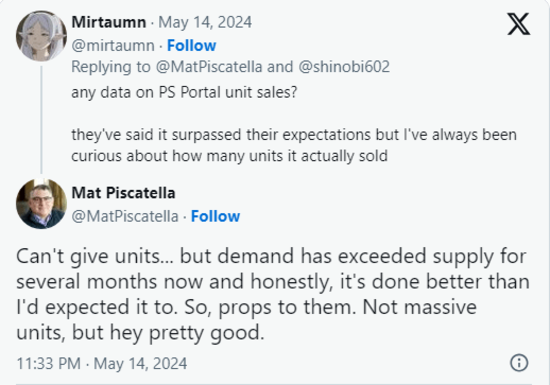550x385 pixels.
Task: Open the May 14, 2024 reply date
Action: [205, 22]
